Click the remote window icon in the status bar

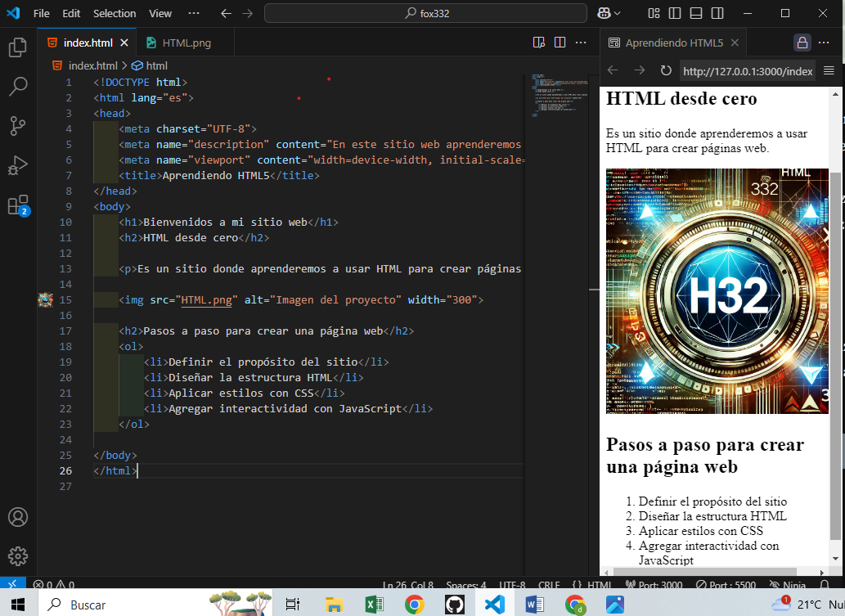coord(11,582)
